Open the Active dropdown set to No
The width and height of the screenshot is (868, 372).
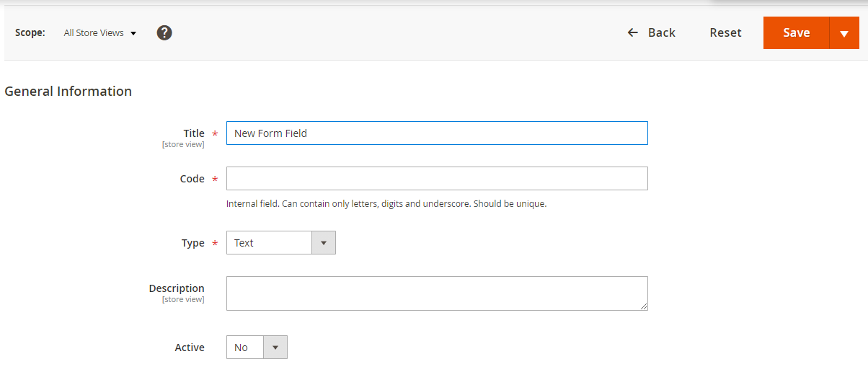[x=257, y=347]
